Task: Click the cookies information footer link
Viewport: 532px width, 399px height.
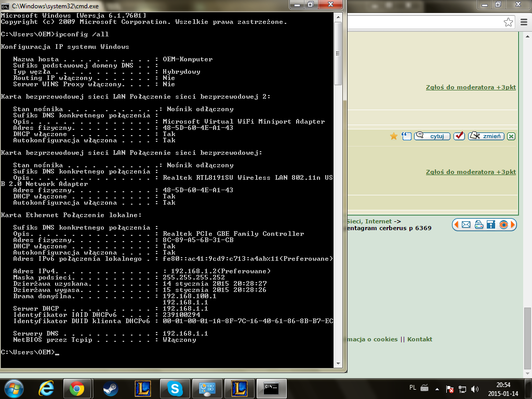Action: tap(373, 339)
